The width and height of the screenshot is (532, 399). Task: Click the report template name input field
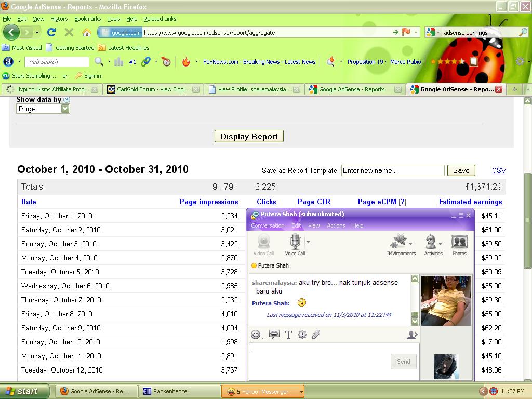[x=393, y=170]
